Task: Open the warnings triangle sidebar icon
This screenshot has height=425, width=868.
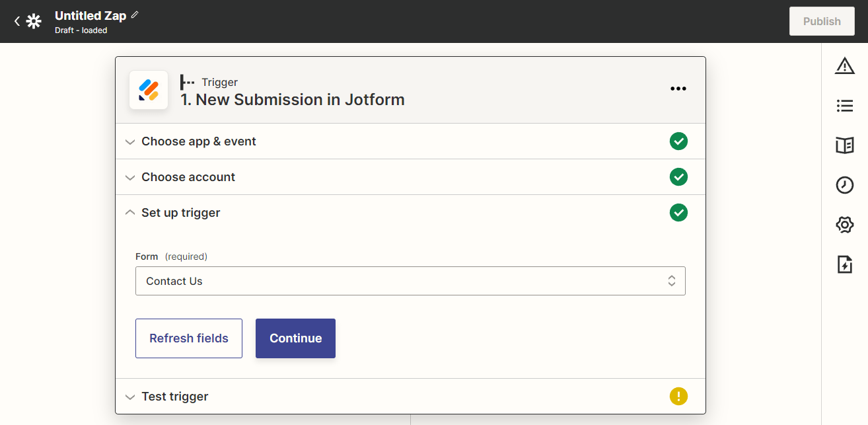Action: point(844,65)
